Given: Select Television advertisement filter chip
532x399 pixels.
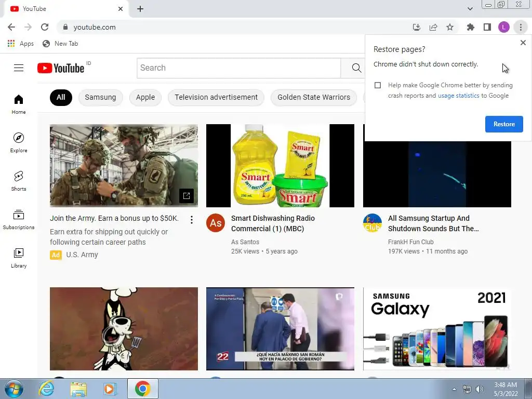Looking at the screenshot, I should tap(216, 97).
